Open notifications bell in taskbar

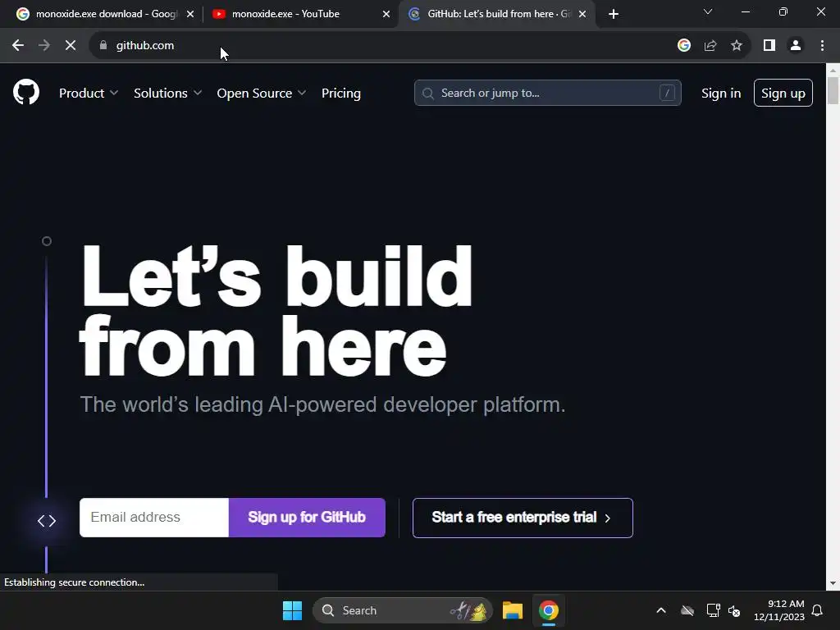[x=817, y=610]
